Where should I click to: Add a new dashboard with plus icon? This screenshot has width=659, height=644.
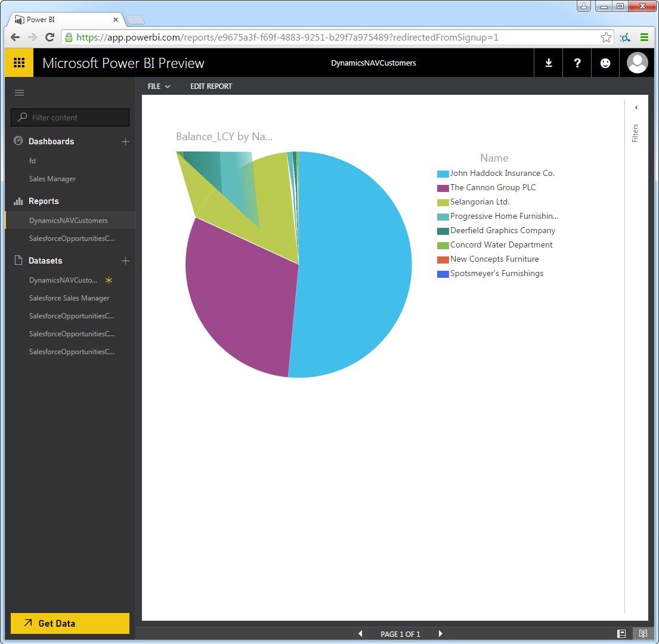click(125, 142)
